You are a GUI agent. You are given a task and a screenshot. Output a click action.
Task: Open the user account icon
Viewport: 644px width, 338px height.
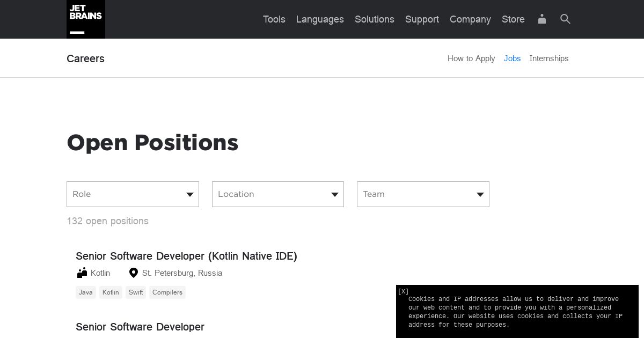pyautogui.click(x=542, y=19)
